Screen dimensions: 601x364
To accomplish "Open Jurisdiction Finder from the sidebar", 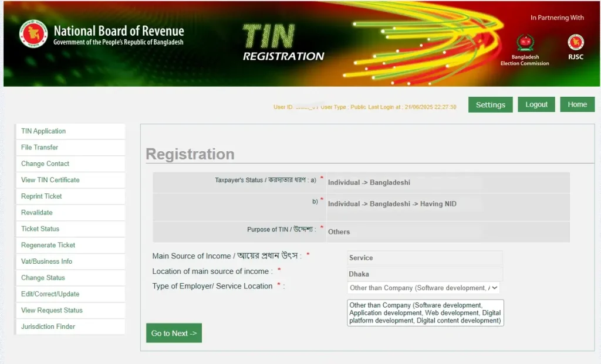I will 48,326.
